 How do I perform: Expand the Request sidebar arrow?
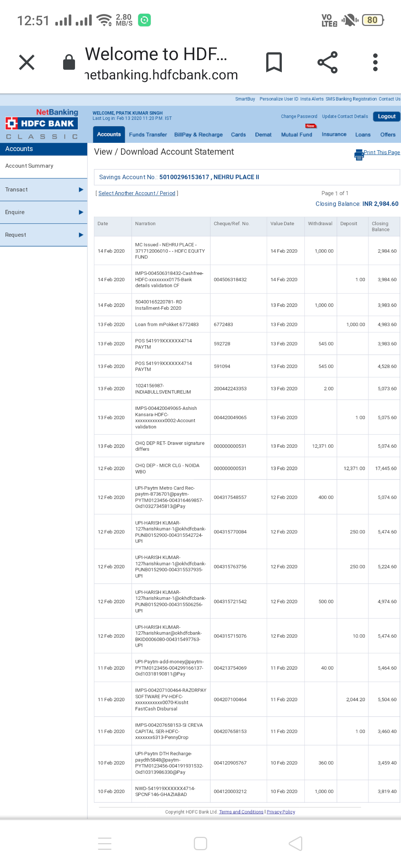(x=81, y=235)
